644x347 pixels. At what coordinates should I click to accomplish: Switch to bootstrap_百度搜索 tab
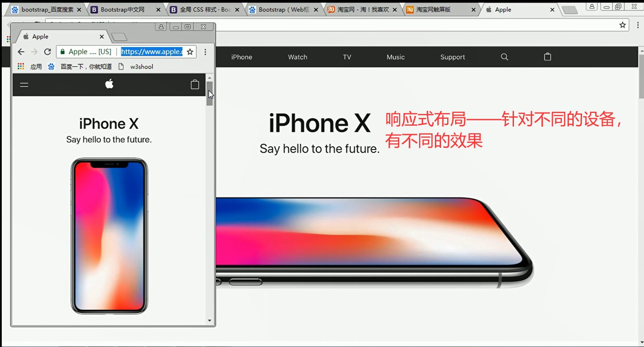[x=47, y=10]
